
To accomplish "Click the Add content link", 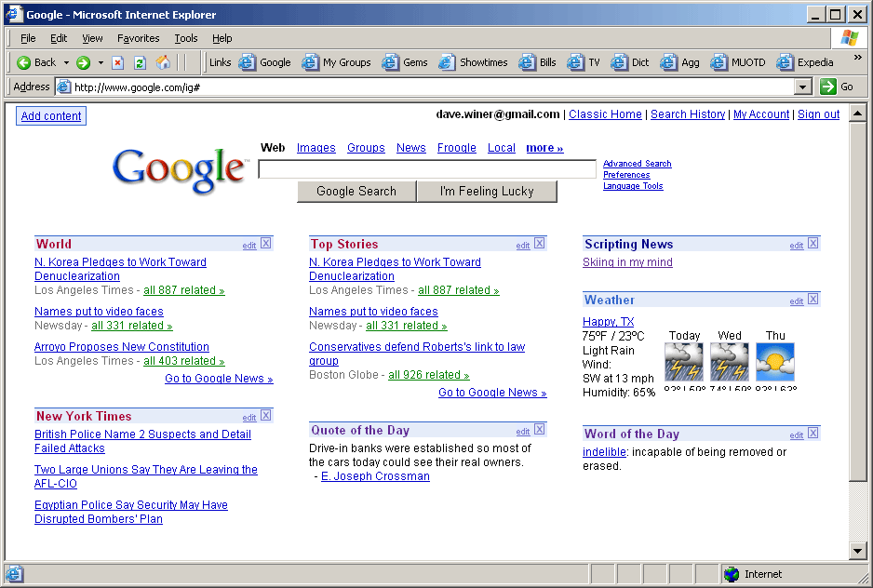I will [x=51, y=116].
